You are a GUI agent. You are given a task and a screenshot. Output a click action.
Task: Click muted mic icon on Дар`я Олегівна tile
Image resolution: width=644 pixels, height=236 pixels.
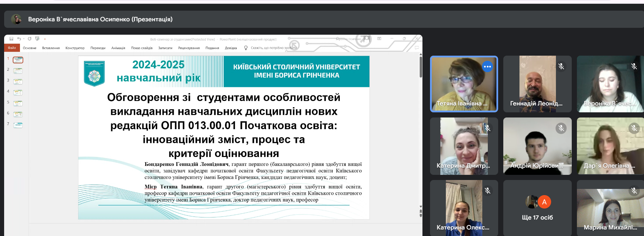point(634,128)
